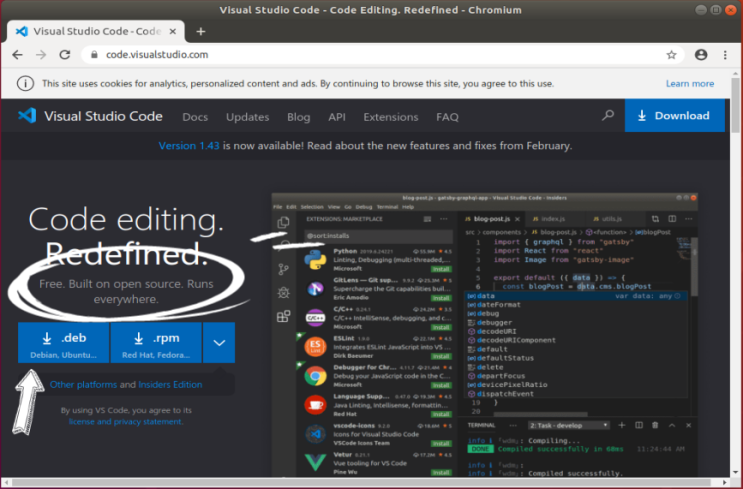Viewport: 743px width, 489px height.
Task: Download the .rpm package for Red Hat, Fedora
Action: point(156,343)
